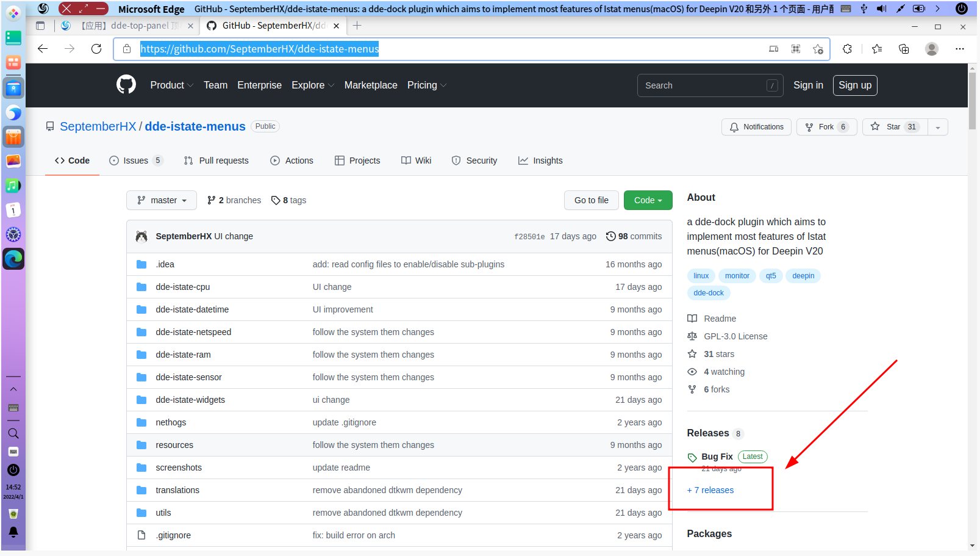
Task: Click the Notifications button
Action: tap(757, 127)
